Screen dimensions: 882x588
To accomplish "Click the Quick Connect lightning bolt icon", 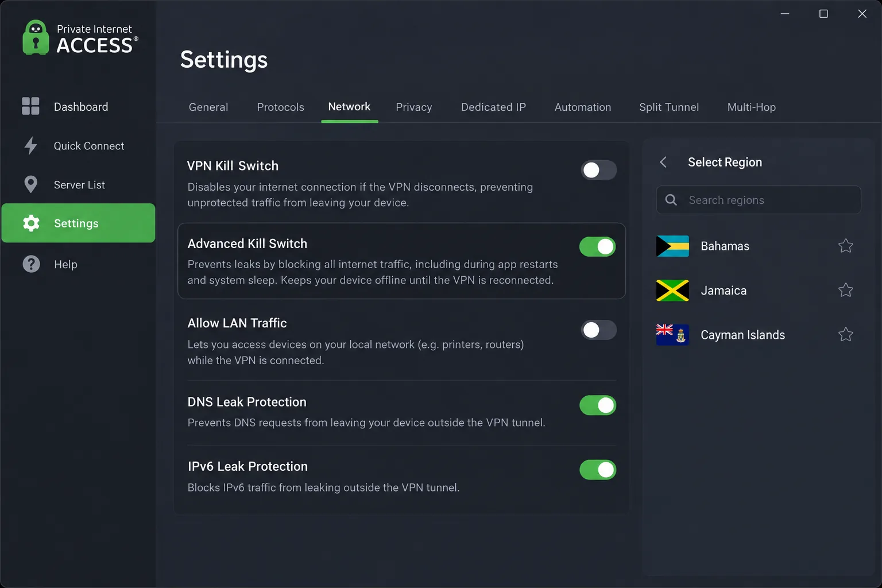I will [31, 146].
